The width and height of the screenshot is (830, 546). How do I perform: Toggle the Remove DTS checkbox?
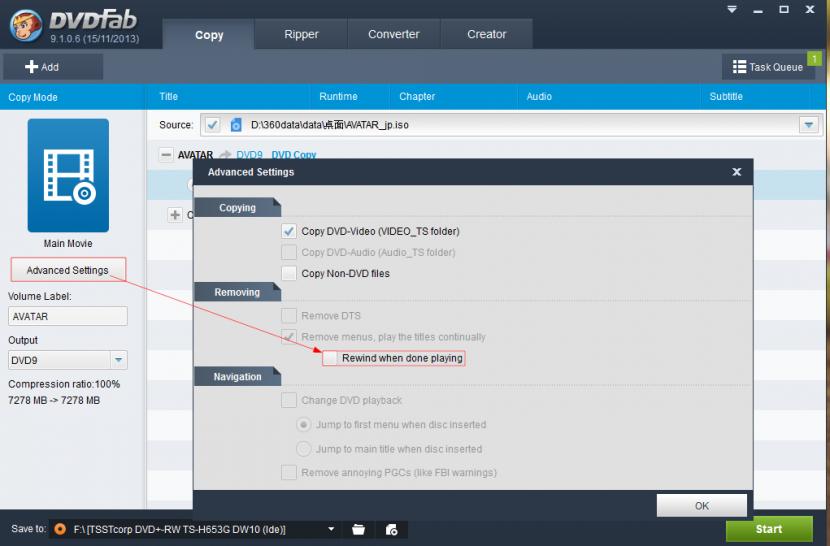[289, 316]
